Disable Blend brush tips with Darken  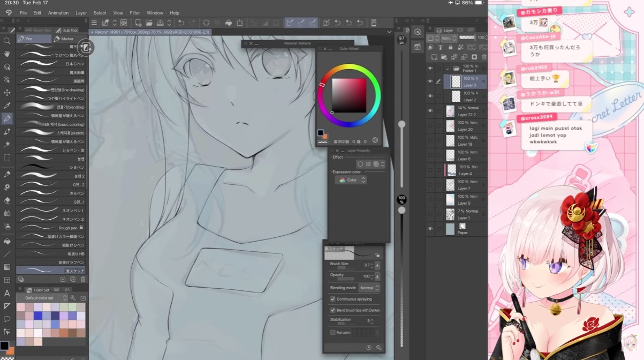coord(332,310)
